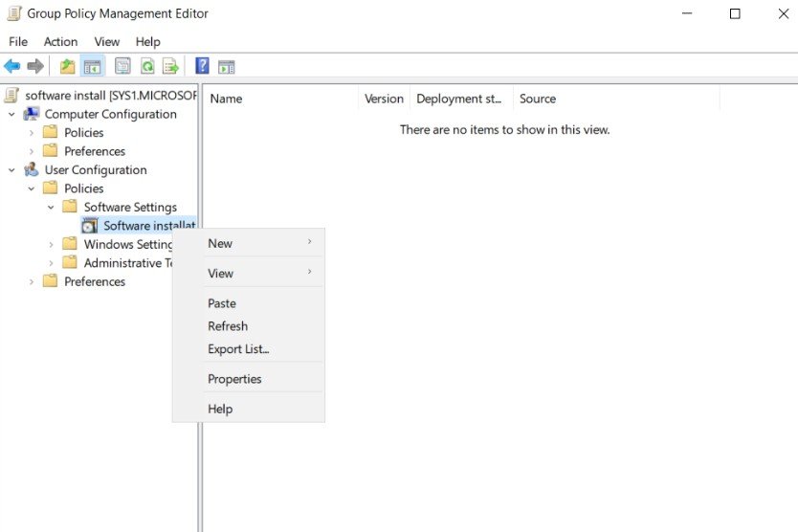Expand the Administrative Templates node
The height and width of the screenshot is (532, 798).
point(51,263)
